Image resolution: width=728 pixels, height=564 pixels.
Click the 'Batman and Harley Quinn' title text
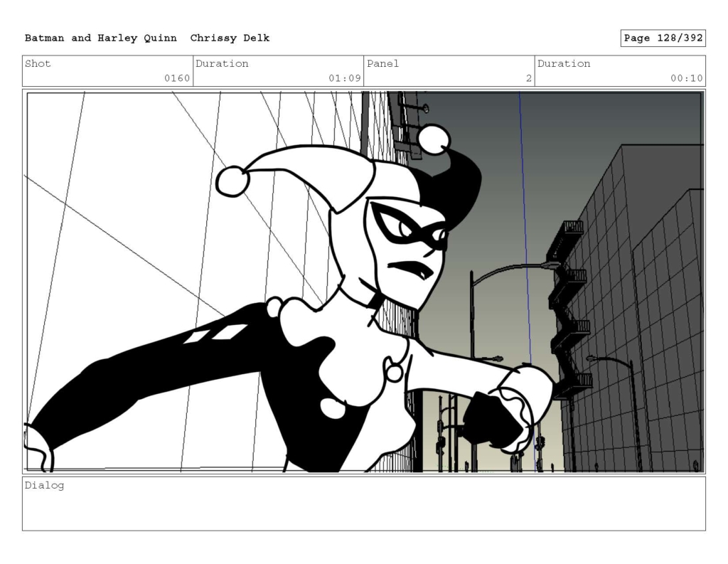point(101,38)
